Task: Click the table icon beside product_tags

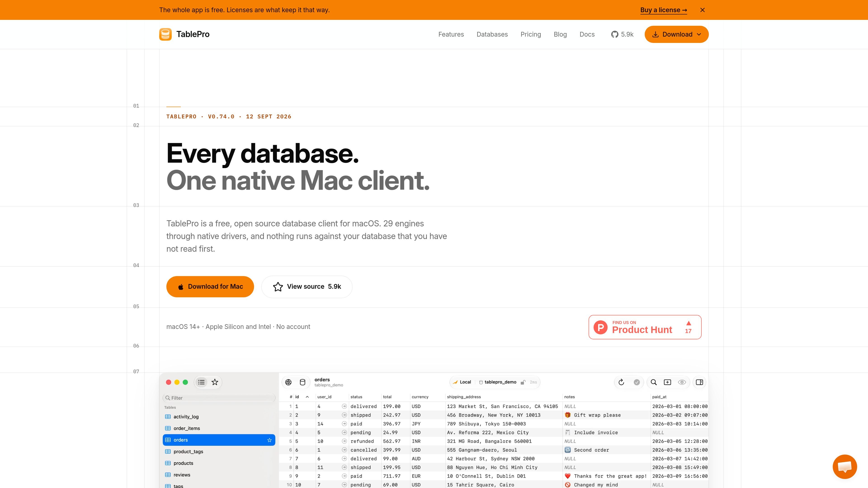Action: [x=168, y=452]
